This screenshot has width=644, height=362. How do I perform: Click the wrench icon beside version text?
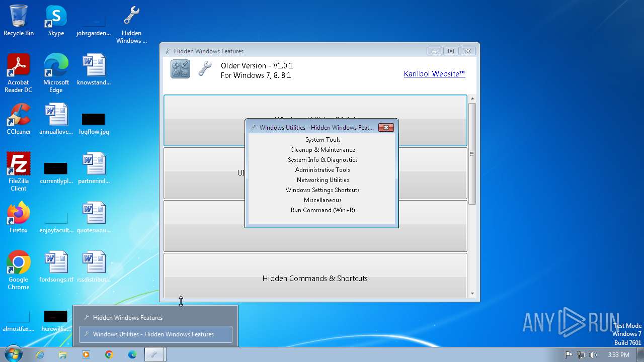coord(205,68)
